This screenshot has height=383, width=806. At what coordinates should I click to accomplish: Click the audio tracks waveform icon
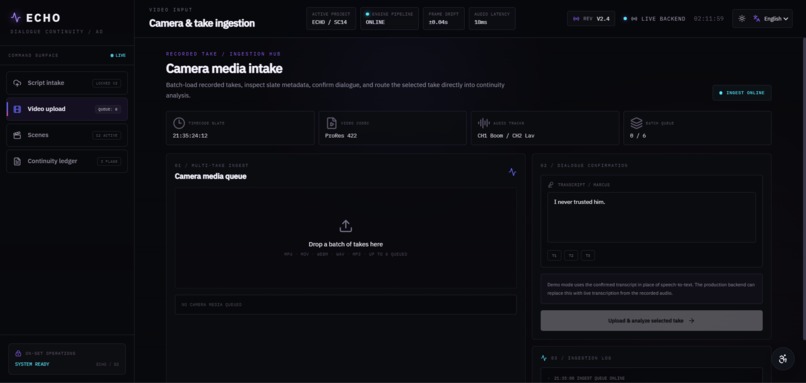[x=484, y=123]
